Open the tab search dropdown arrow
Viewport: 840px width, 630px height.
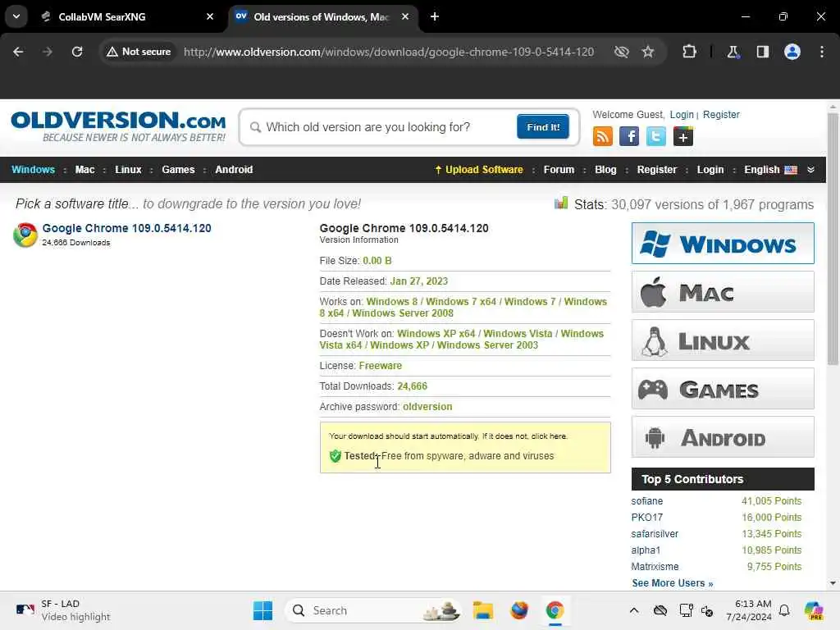(x=16, y=16)
